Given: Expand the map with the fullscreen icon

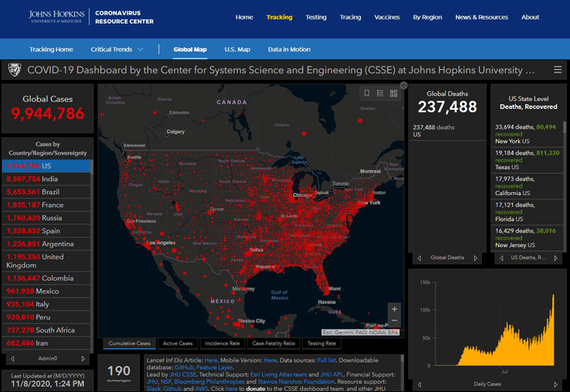Looking at the screenshot, I should 404,85.
